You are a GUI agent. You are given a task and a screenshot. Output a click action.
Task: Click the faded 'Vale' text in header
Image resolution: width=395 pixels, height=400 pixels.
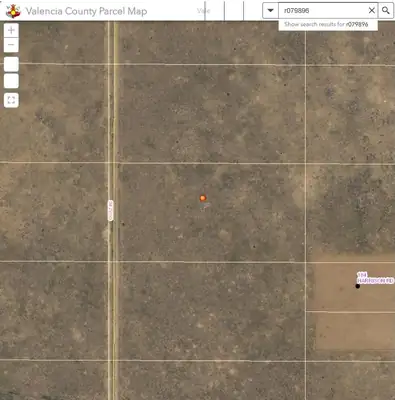pyautogui.click(x=203, y=11)
